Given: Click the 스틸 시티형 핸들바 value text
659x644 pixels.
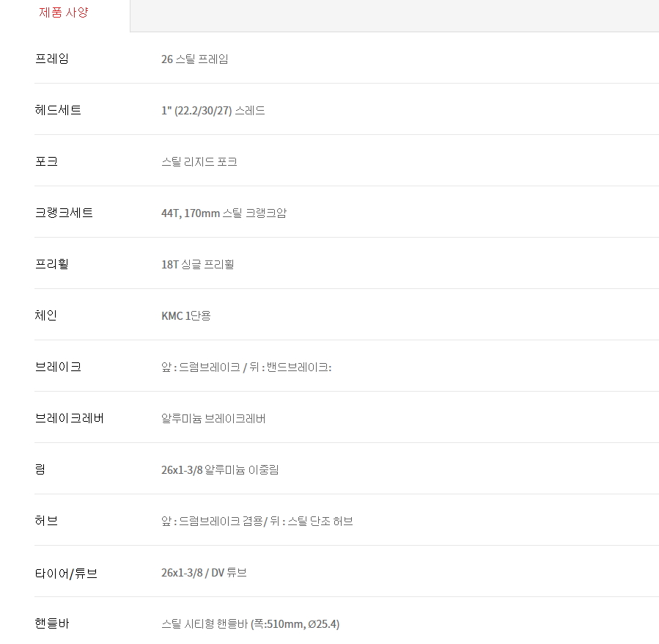Looking at the screenshot, I should (x=250, y=624).
